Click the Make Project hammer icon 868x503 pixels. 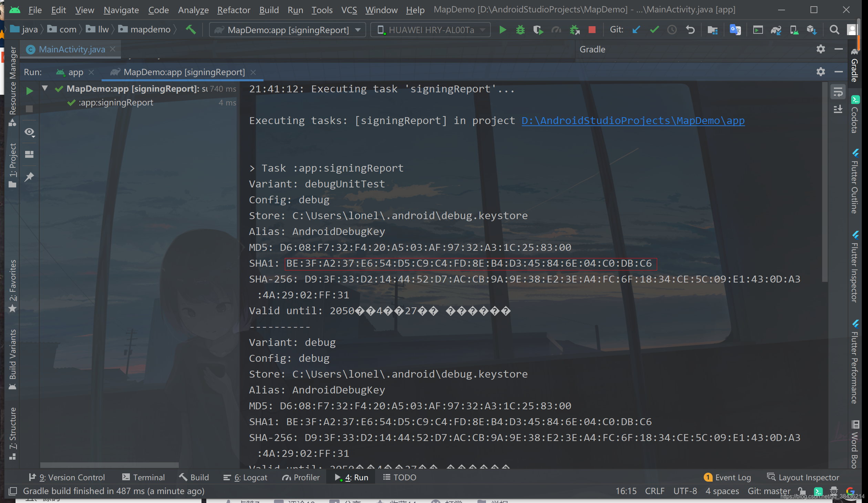[x=191, y=30]
